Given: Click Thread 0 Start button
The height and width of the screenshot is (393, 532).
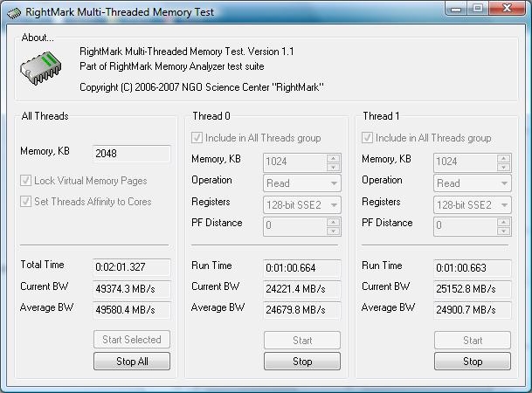Looking at the screenshot, I should [302, 340].
